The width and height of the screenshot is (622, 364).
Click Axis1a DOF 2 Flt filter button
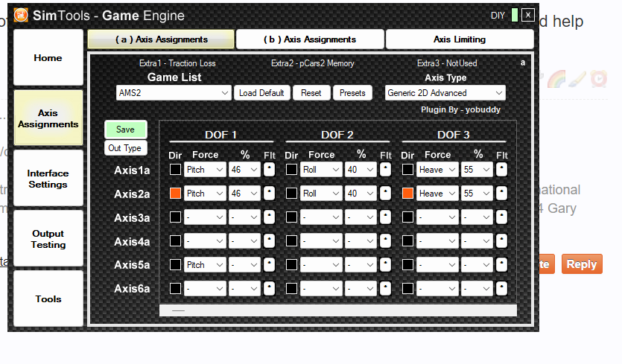(385, 169)
